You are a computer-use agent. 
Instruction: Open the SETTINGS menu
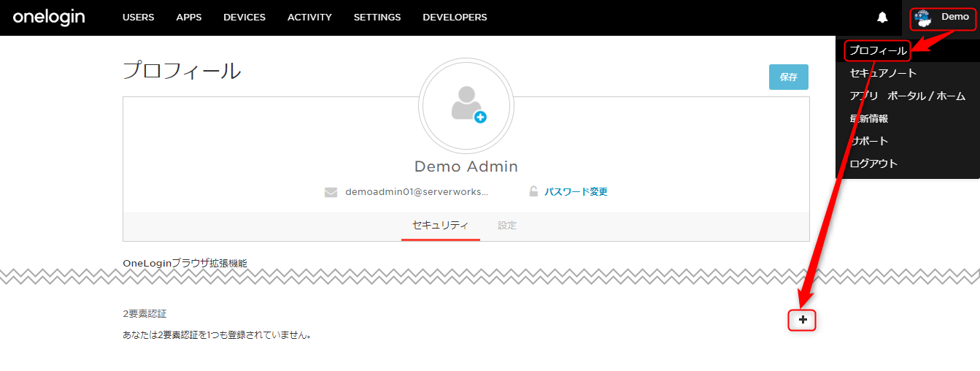click(377, 18)
